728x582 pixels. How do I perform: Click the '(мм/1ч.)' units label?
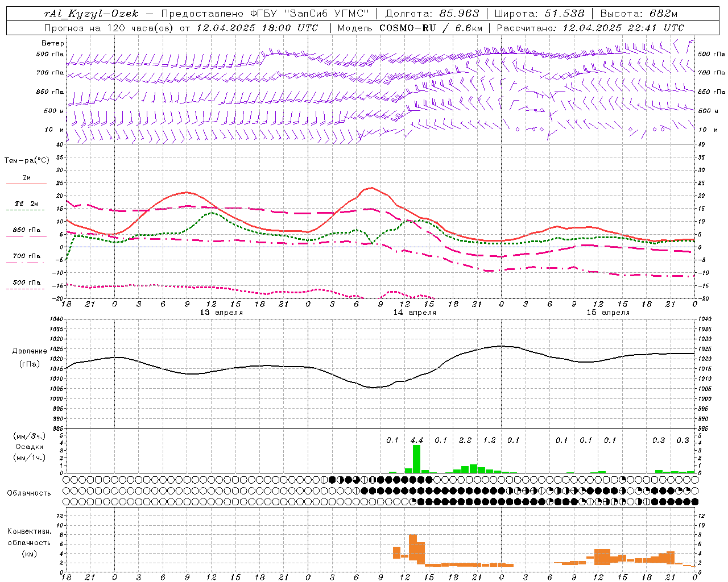(x=30, y=458)
